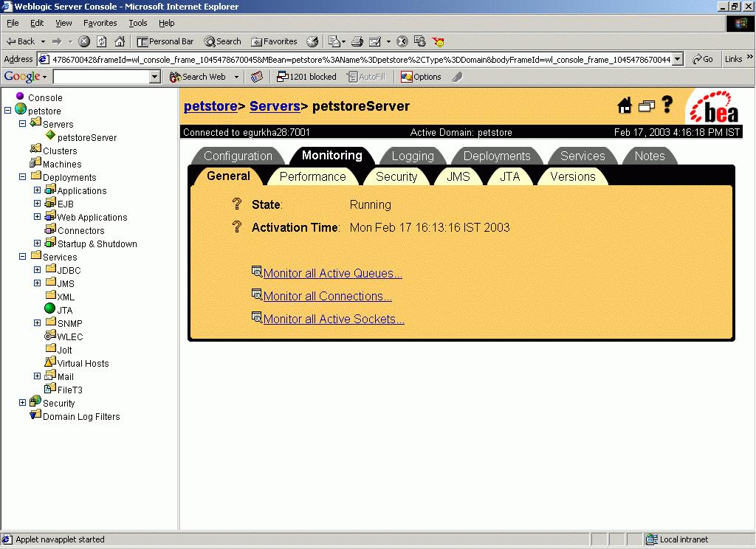The width and height of the screenshot is (756, 549).
Task: Click the History toolbar icon
Action: pyautogui.click(x=312, y=41)
